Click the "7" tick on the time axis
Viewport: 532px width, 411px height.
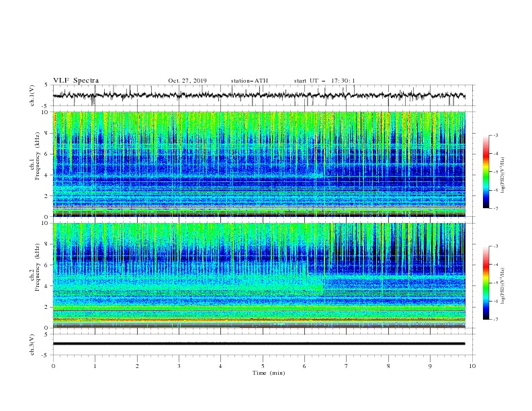point(347,366)
